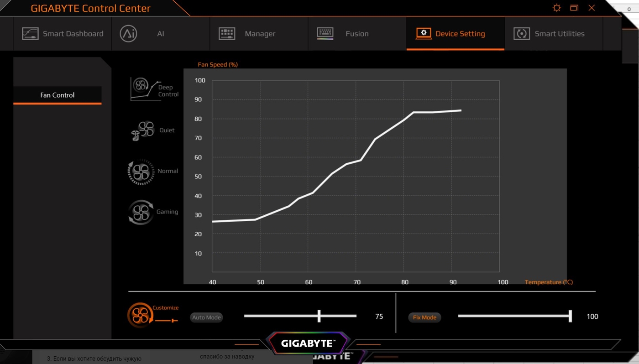Image resolution: width=639 pixels, height=364 pixels.
Task: Switch to the AI tab
Action: (x=161, y=34)
